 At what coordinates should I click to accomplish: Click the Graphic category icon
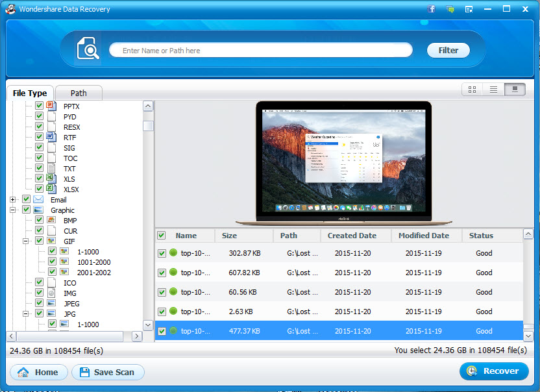(x=38, y=210)
